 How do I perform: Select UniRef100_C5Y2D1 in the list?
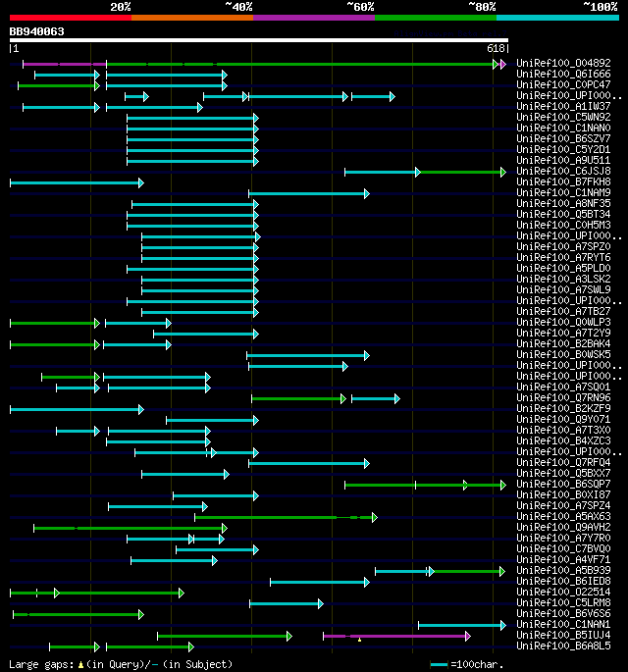click(x=563, y=149)
